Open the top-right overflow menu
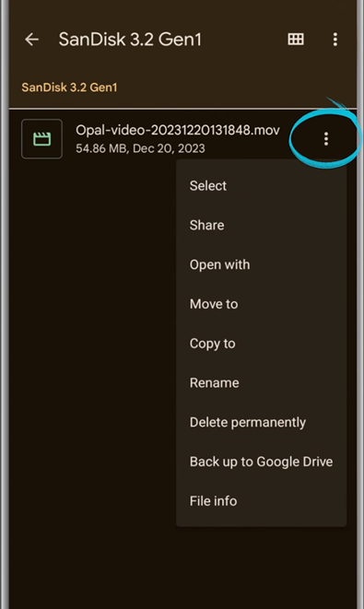 tap(335, 40)
